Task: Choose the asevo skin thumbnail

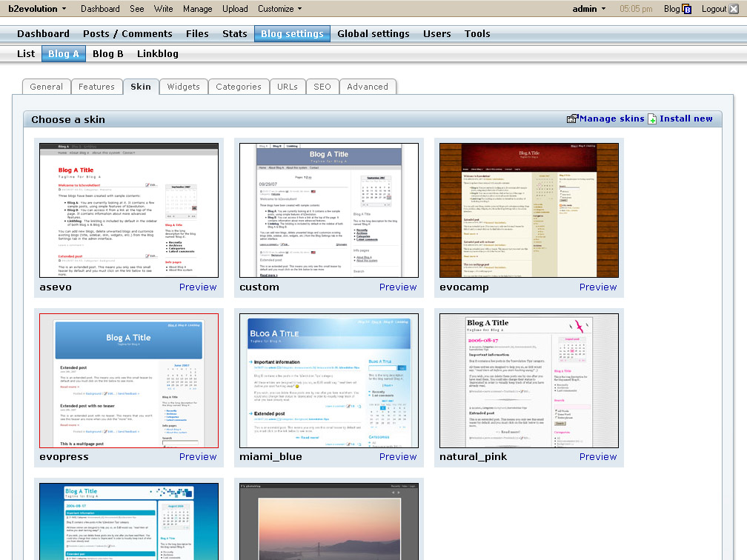Action: (129, 210)
